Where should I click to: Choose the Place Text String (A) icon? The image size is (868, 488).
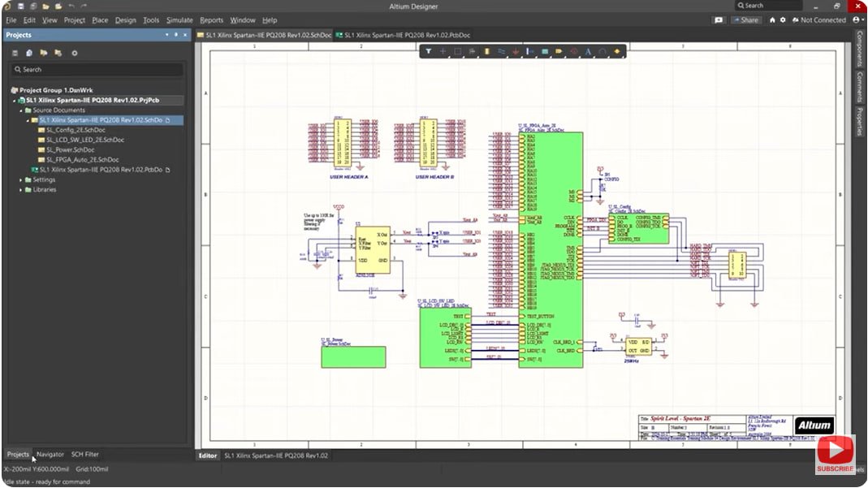tap(589, 51)
